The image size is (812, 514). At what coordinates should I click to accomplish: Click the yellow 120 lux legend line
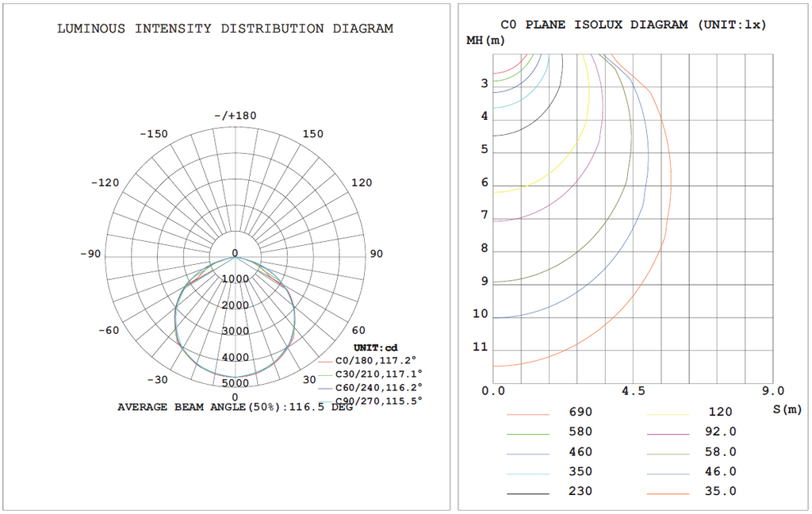click(x=668, y=415)
